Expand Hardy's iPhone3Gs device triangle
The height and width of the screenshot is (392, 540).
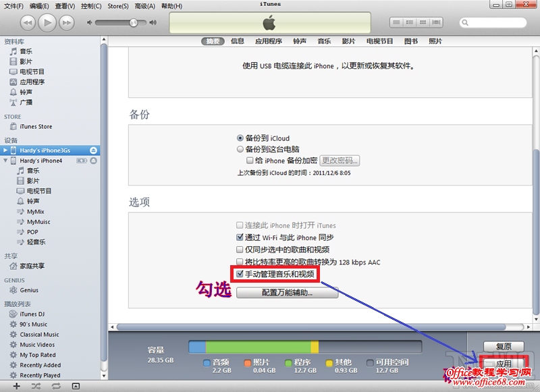[x=5, y=150]
